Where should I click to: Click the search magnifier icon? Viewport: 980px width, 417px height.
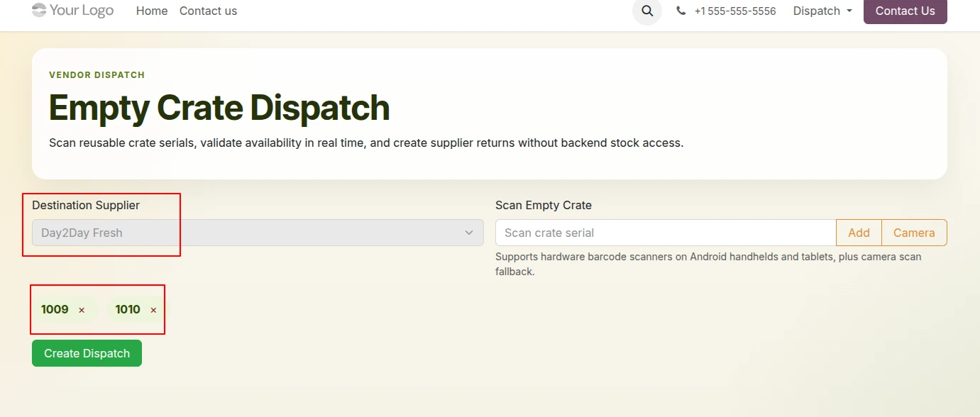click(x=646, y=11)
